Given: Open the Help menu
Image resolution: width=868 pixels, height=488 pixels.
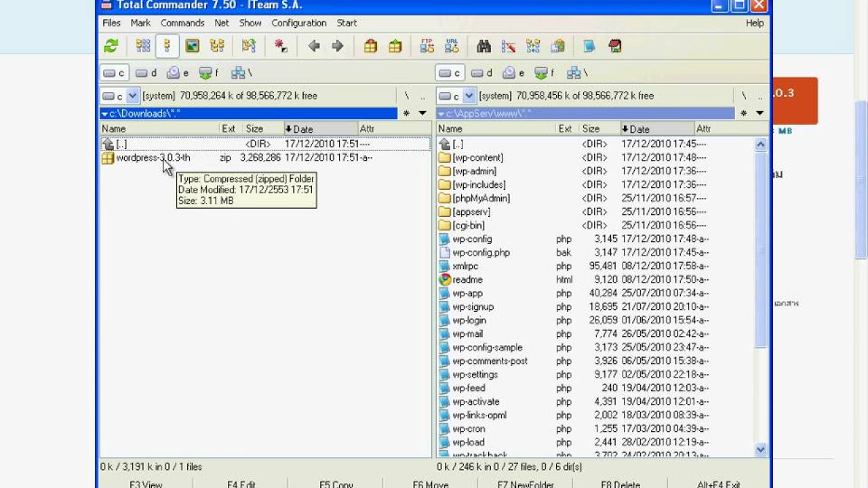Looking at the screenshot, I should coord(755,22).
